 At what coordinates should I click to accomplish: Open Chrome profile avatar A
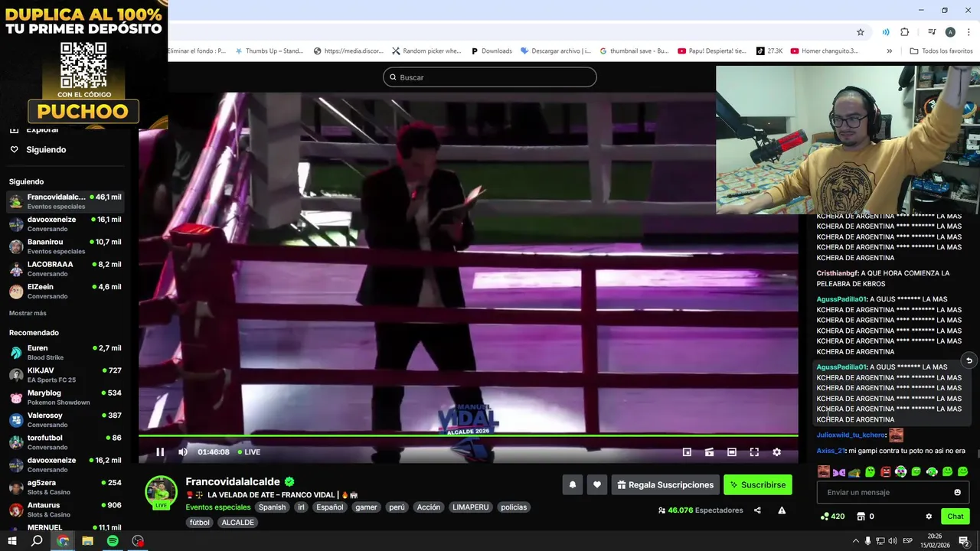[950, 32]
